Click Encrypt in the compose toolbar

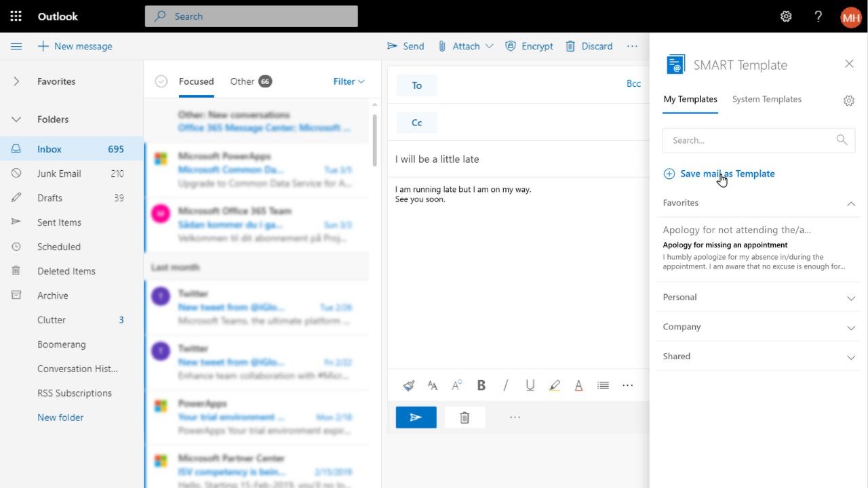[530, 46]
